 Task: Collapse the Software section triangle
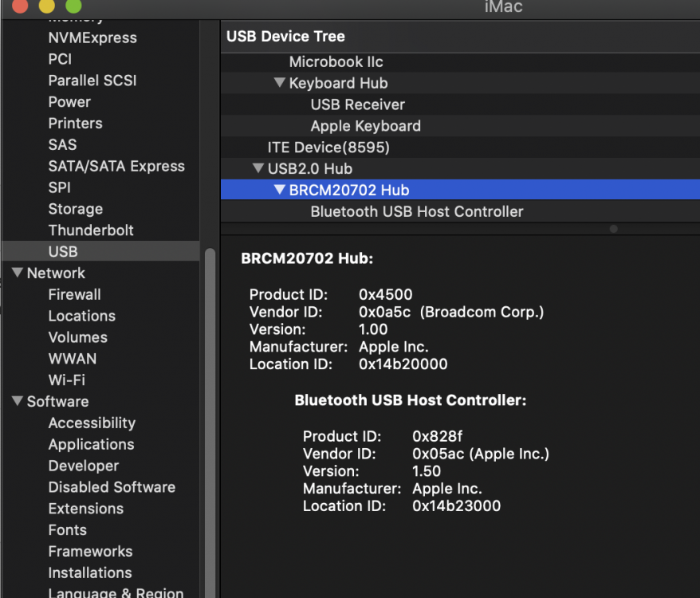[18, 400]
